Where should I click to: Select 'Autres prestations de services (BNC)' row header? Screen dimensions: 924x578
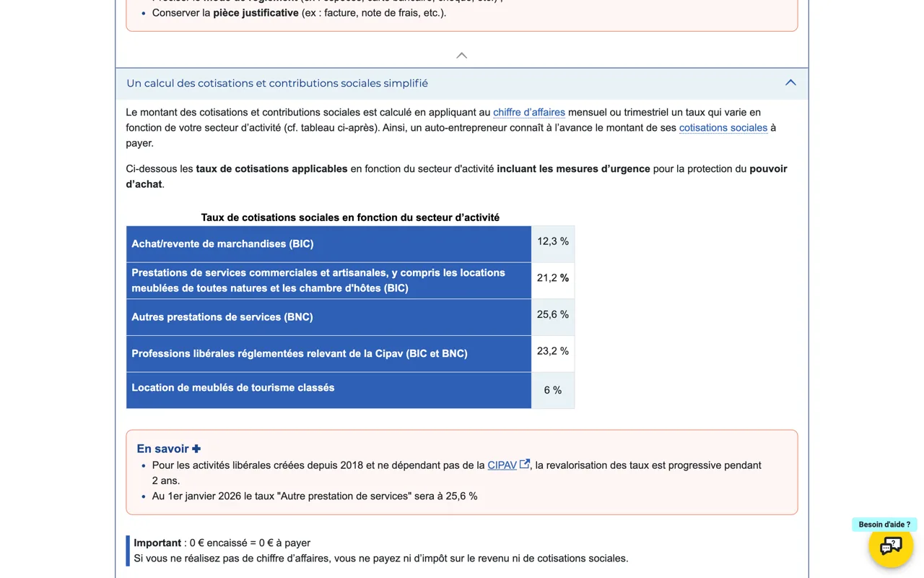coord(329,317)
